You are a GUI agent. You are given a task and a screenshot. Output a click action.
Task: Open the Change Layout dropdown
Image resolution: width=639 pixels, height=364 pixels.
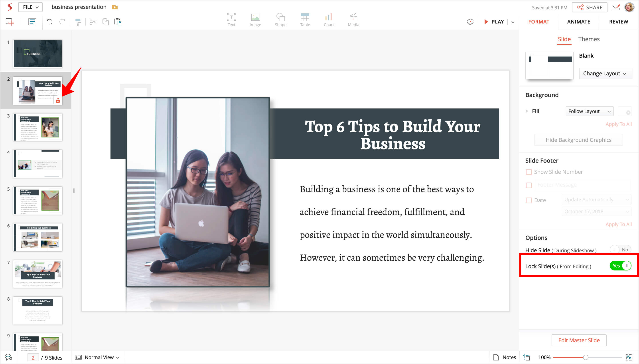(x=605, y=74)
